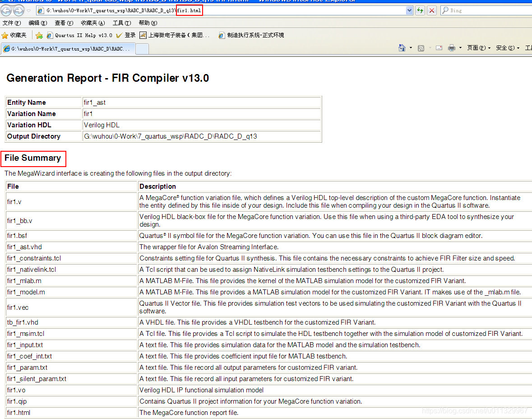This screenshot has width=532, height=419.
Task: Open the 制造执行系统-正式环境 favorite
Action: click(x=251, y=35)
